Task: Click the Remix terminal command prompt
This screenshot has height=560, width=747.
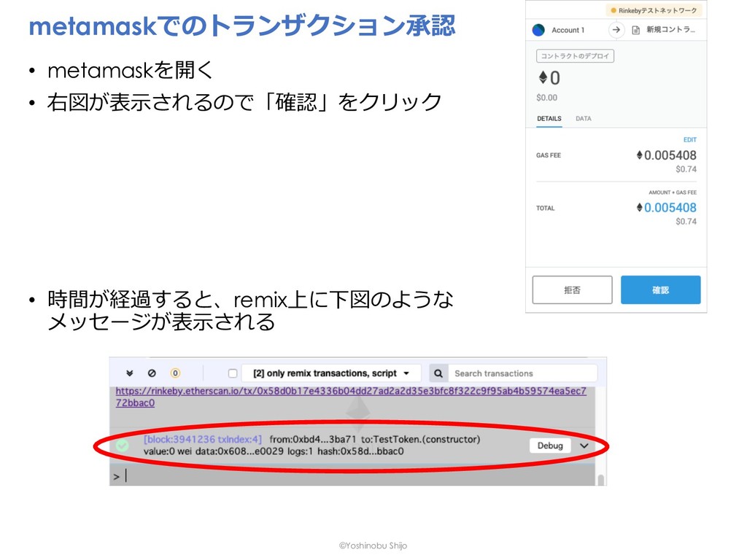Action: [352, 475]
